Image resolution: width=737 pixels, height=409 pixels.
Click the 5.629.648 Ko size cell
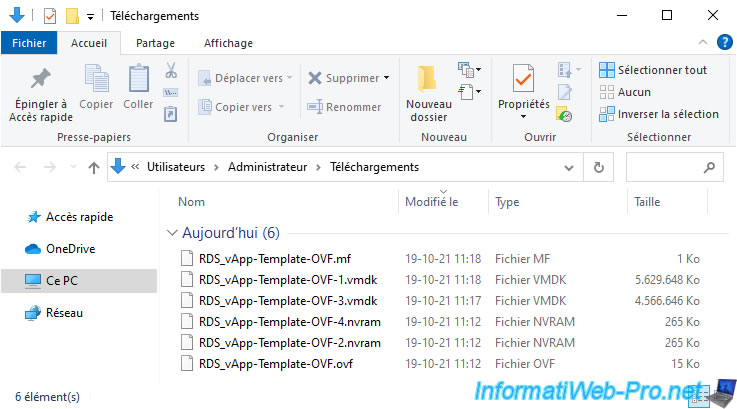(667, 280)
